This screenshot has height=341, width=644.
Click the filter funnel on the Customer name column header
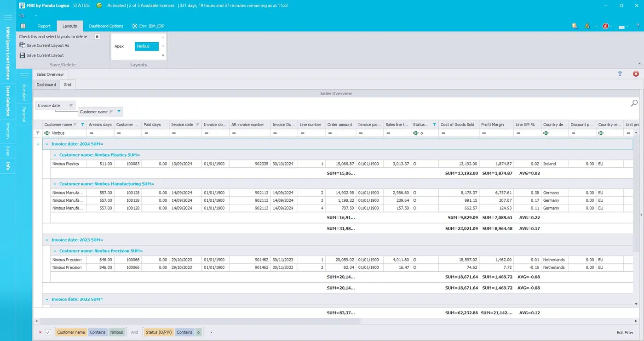pyautogui.click(x=83, y=125)
